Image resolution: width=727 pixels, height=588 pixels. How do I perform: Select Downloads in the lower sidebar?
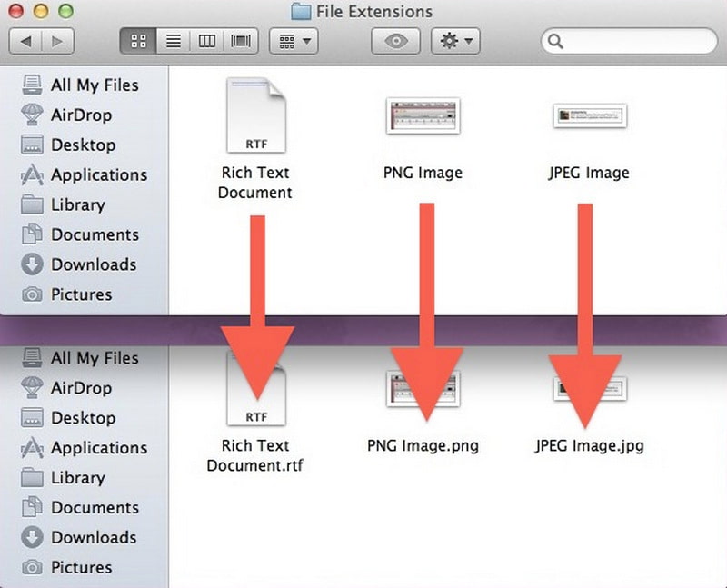79,537
